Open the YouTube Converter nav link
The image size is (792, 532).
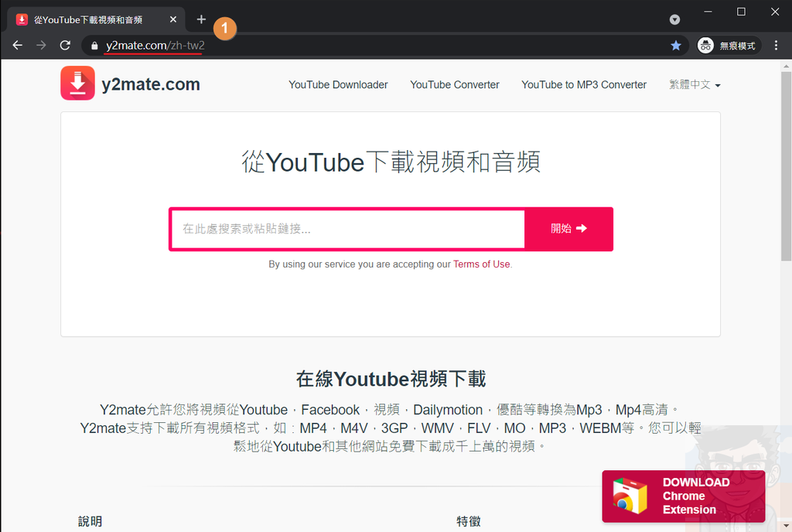point(455,85)
